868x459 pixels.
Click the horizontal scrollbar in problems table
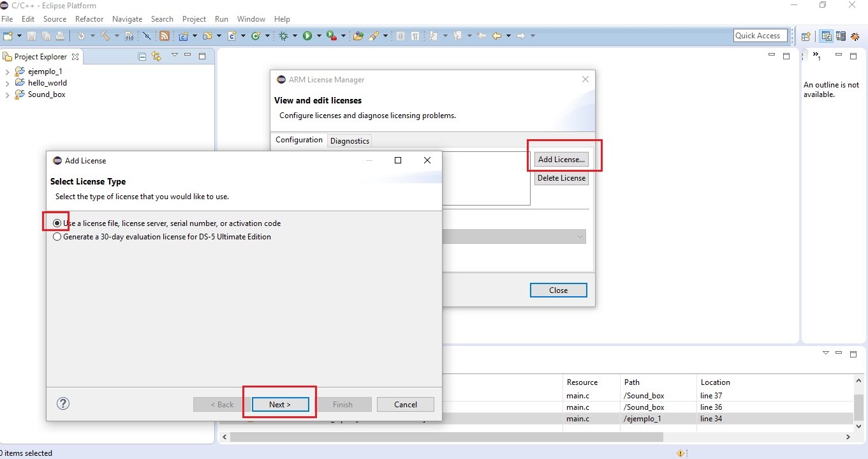coord(446,437)
